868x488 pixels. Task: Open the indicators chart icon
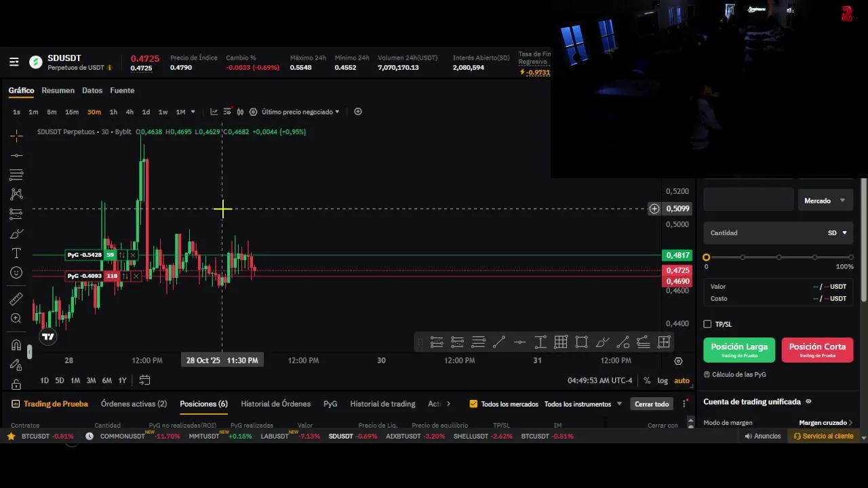(x=214, y=112)
